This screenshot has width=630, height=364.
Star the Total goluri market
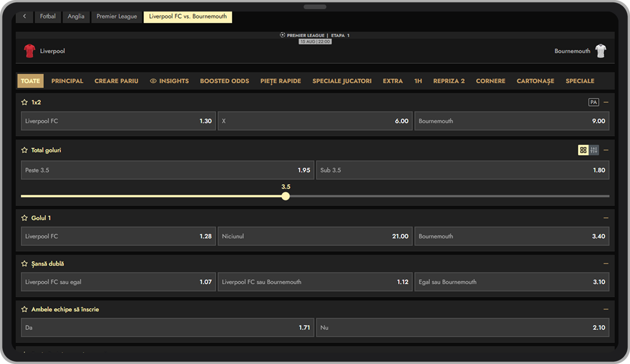click(24, 150)
